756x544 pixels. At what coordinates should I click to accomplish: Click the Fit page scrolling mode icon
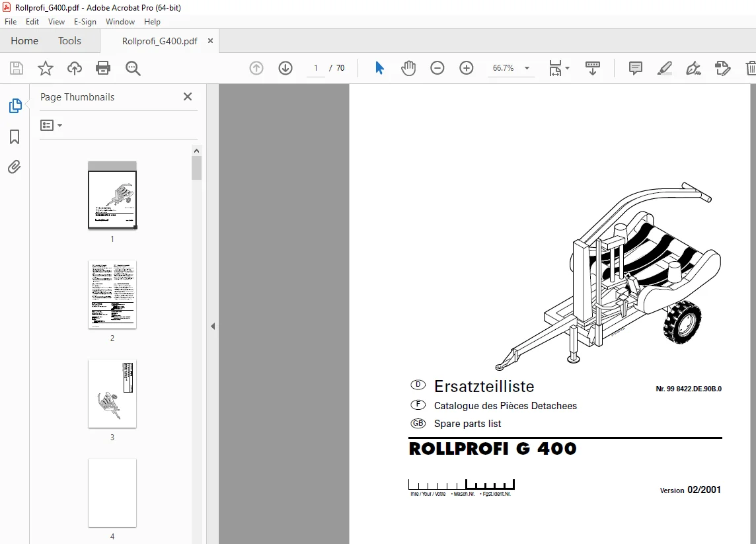pyautogui.click(x=555, y=68)
